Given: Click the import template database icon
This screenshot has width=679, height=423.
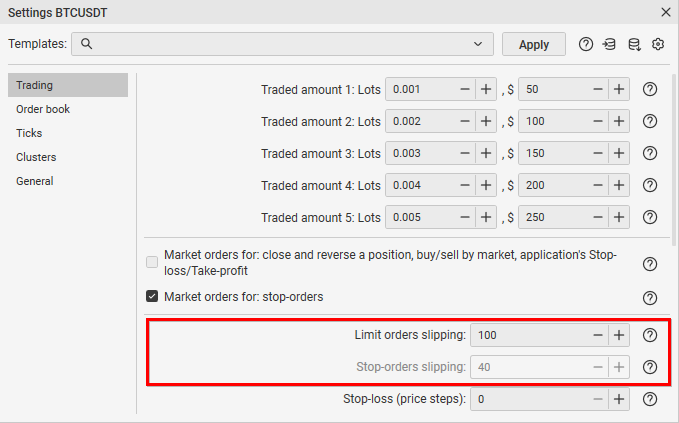Looking at the screenshot, I should pos(609,44).
